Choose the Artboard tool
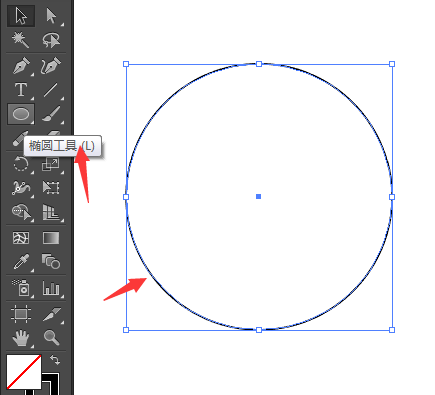This screenshot has height=395, width=435. tap(21, 314)
